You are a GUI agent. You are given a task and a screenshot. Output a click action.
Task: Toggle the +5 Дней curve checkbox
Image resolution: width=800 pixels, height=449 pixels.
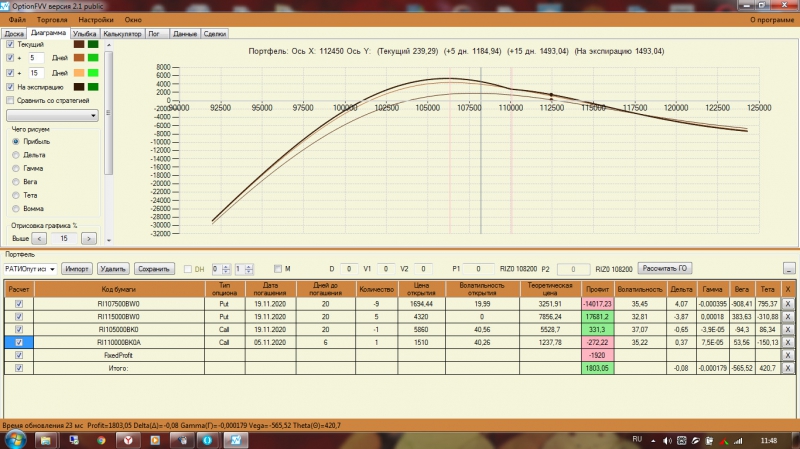click(10, 58)
